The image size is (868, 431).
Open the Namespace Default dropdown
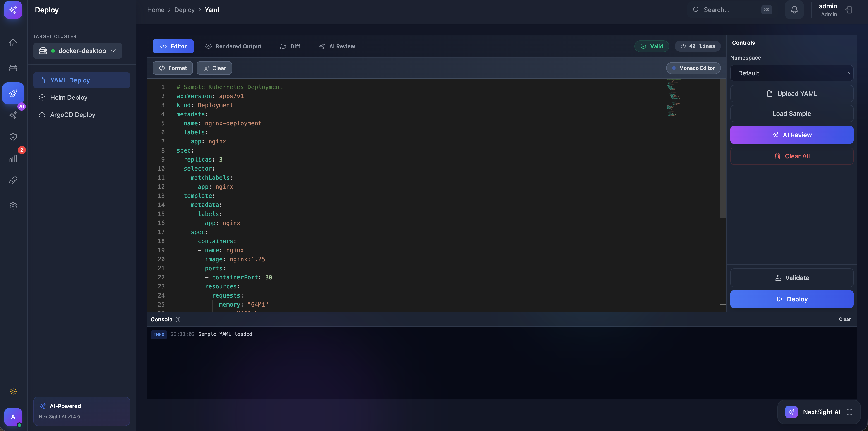click(792, 73)
